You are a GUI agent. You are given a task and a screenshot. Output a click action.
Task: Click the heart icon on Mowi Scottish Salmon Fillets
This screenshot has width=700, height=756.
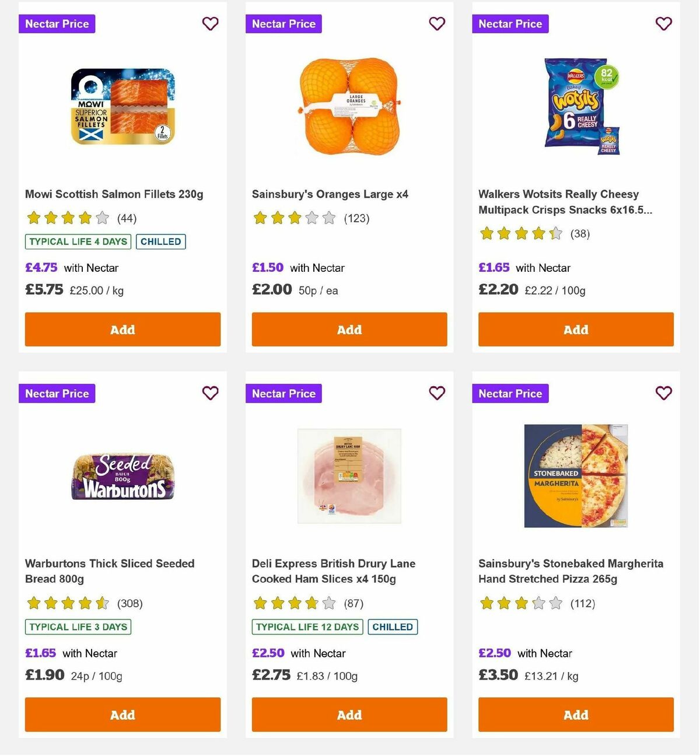210,24
